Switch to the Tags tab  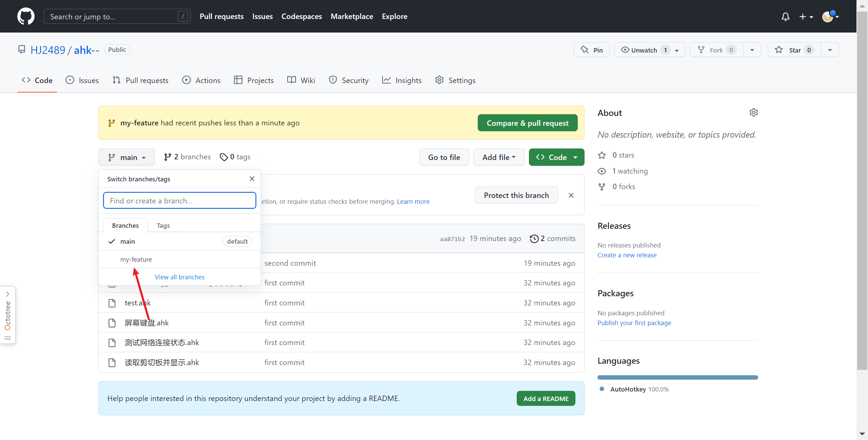163,225
